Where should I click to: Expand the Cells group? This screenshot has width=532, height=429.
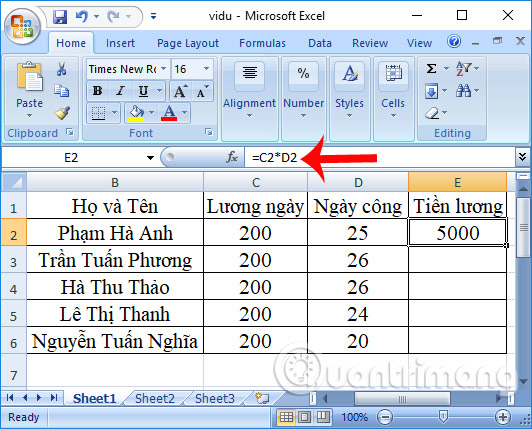pyautogui.click(x=393, y=98)
